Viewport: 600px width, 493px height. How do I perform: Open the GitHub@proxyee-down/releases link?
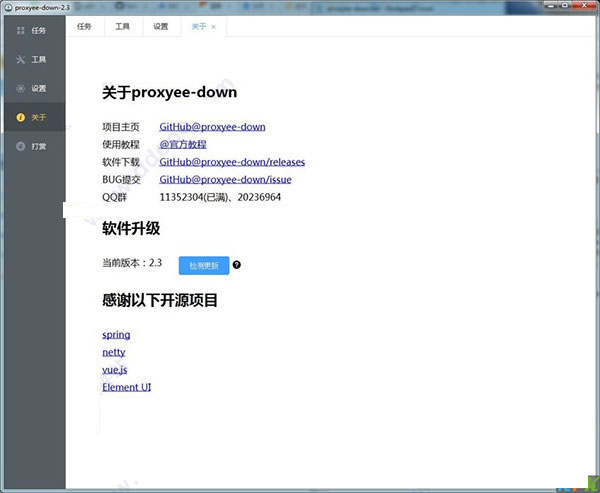pyautogui.click(x=232, y=162)
